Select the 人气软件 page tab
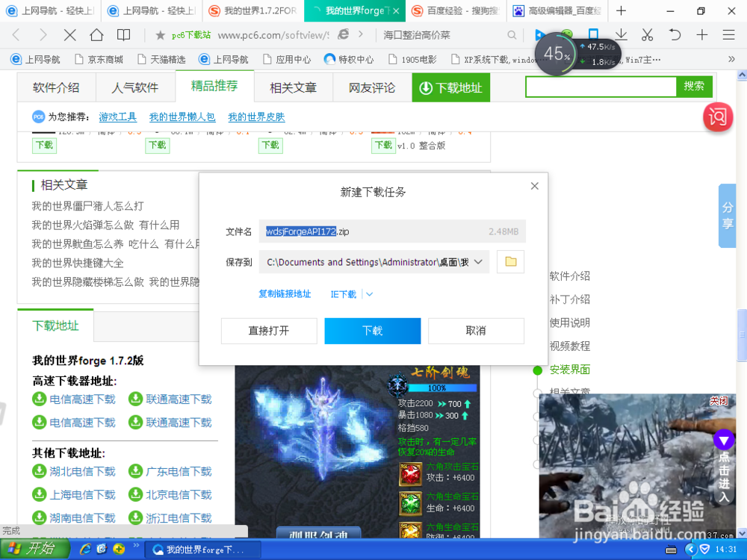 coord(135,87)
